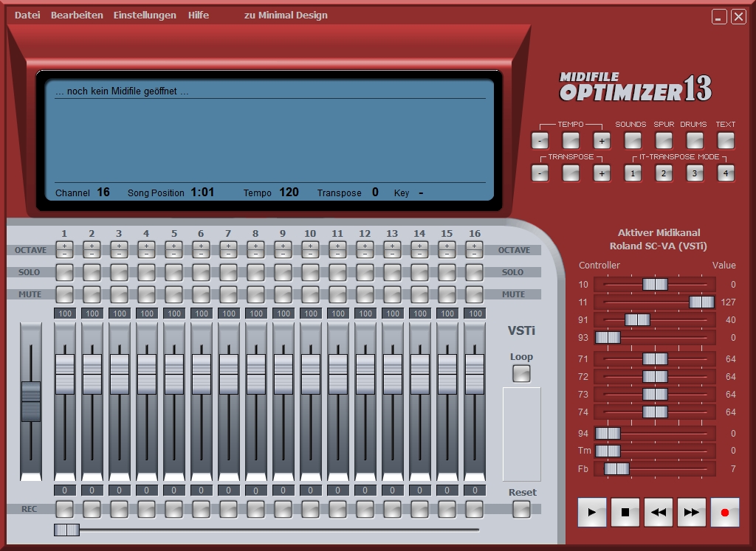Viewport: 756px width, 551px height.
Task: Open the TEXT function button
Action: click(725, 139)
